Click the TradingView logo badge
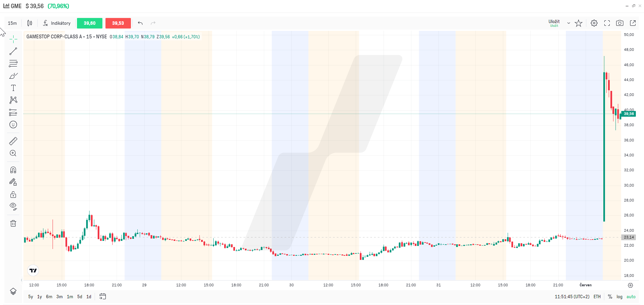Viewport: 644px width, 305px height. pyautogui.click(x=33, y=270)
